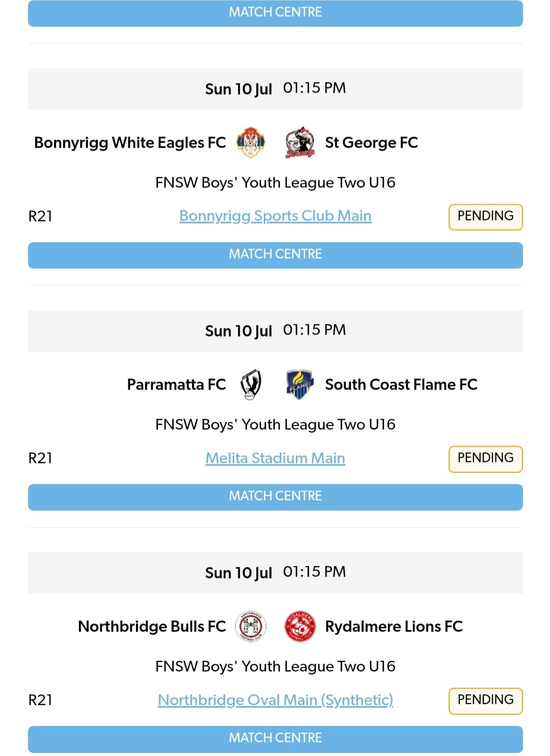Open the Bonnyrigg Sports Club Main venue link
The width and height of the screenshot is (550, 756).
pyautogui.click(x=275, y=216)
